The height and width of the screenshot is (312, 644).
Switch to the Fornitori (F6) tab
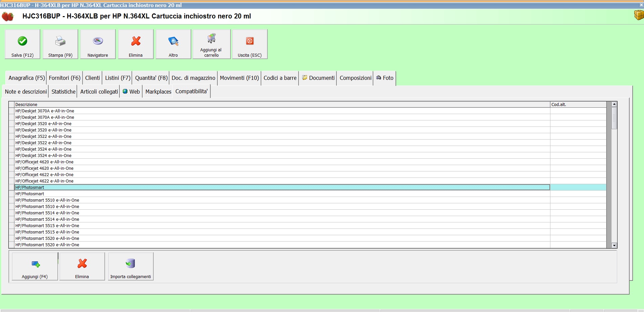click(x=65, y=78)
